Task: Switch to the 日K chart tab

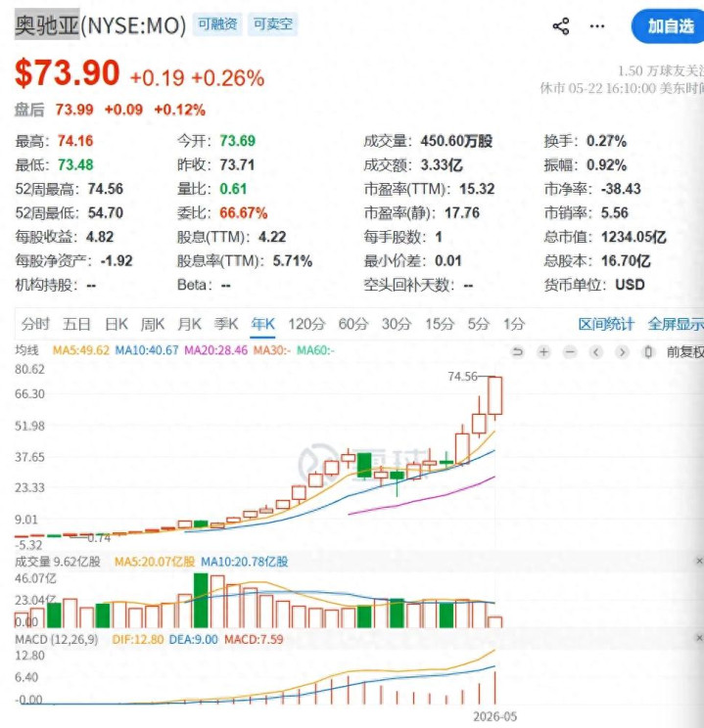Action: (x=117, y=324)
